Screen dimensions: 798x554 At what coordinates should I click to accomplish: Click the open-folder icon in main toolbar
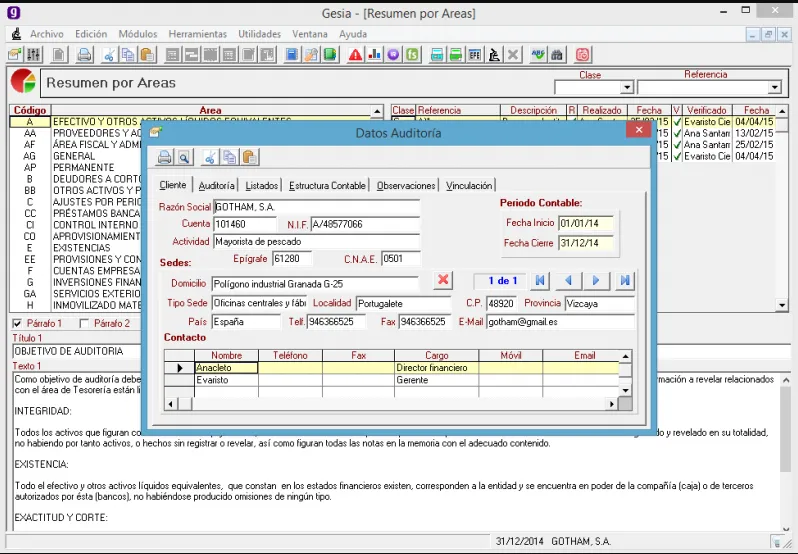(15, 54)
